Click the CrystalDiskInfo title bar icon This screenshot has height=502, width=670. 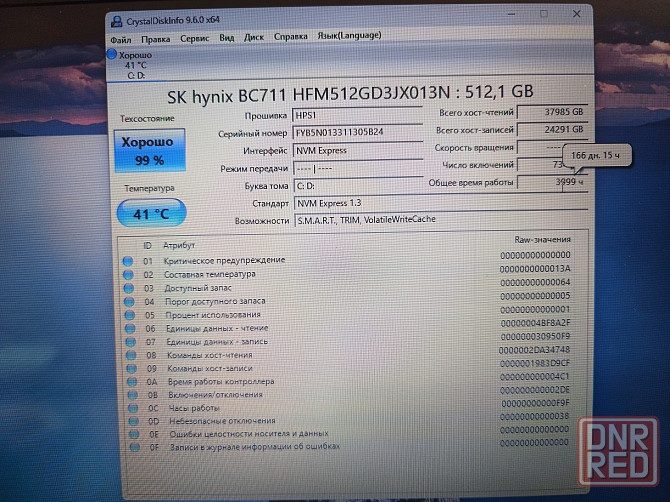116,21
